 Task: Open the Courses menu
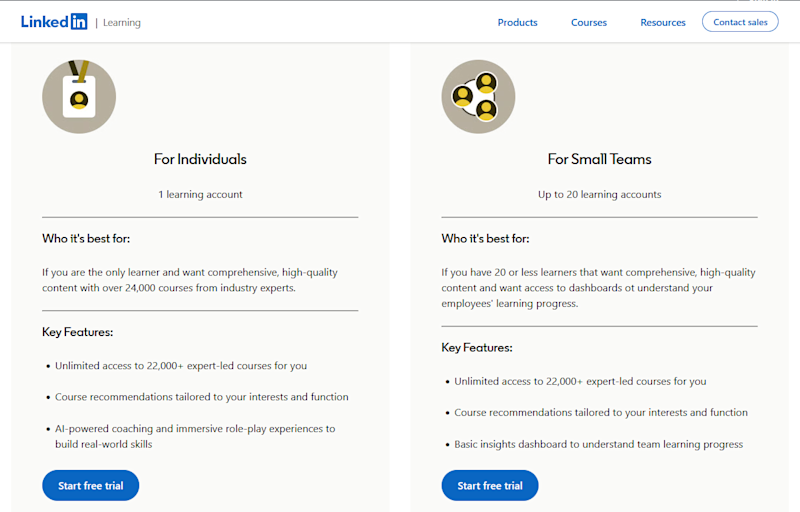pos(589,22)
